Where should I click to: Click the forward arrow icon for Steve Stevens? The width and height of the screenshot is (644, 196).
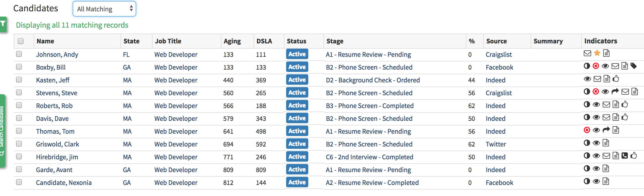pyautogui.click(x=615, y=91)
